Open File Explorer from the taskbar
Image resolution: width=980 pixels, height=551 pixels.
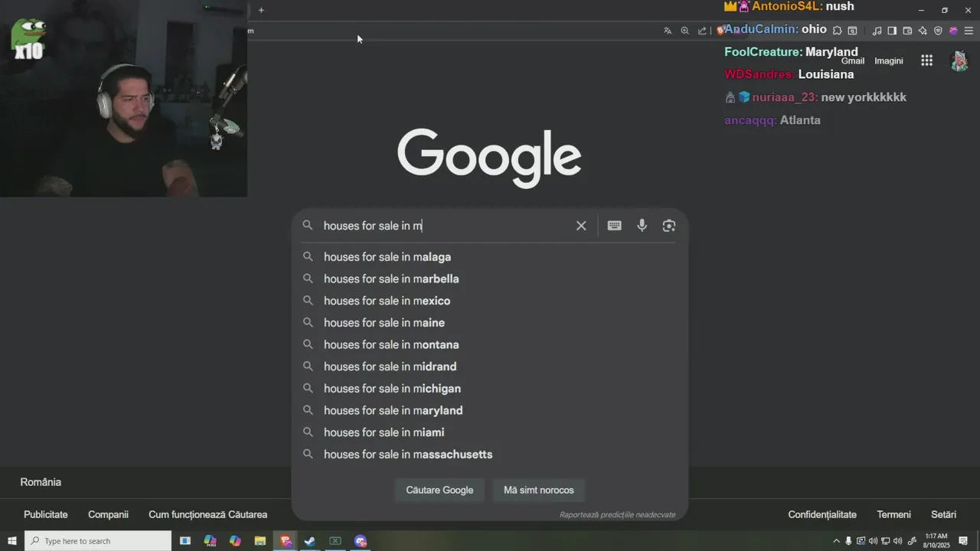[260, 541]
